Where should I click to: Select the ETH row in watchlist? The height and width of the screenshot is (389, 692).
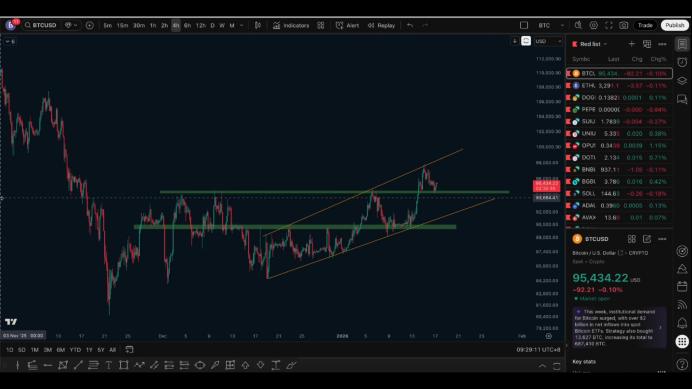coord(619,86)
